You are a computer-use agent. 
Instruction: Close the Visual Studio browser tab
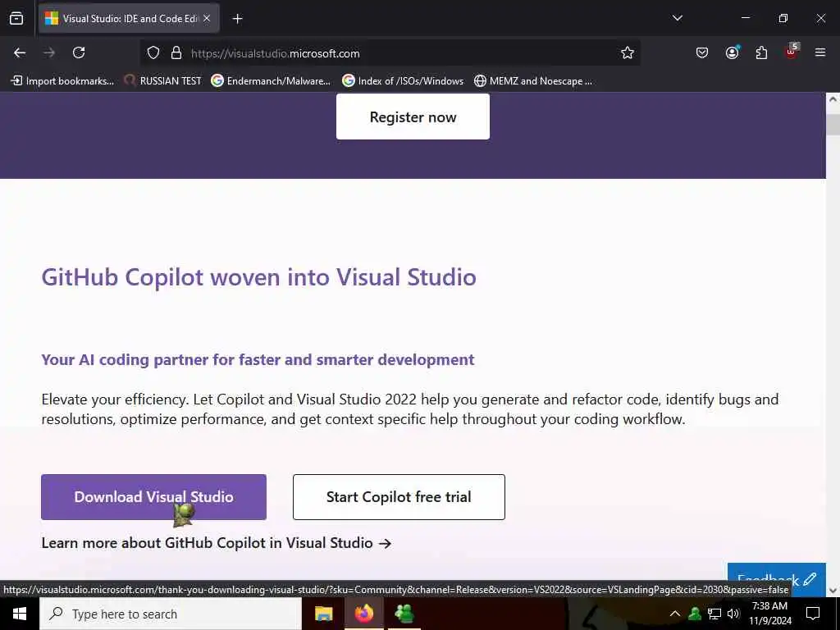207,18
